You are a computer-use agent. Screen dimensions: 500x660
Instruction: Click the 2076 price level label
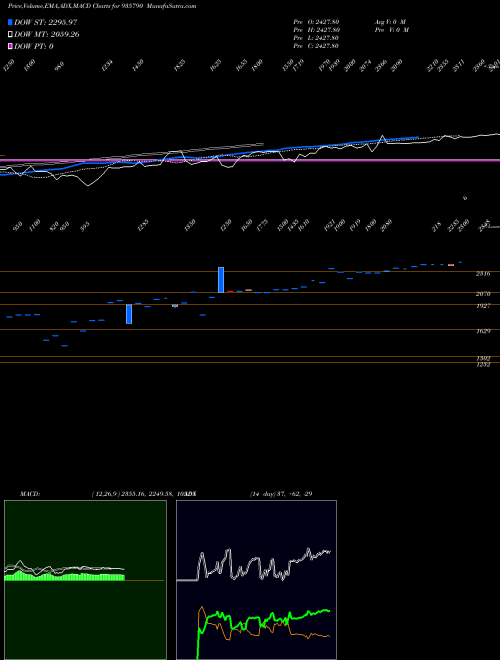(x=483, y=294)
